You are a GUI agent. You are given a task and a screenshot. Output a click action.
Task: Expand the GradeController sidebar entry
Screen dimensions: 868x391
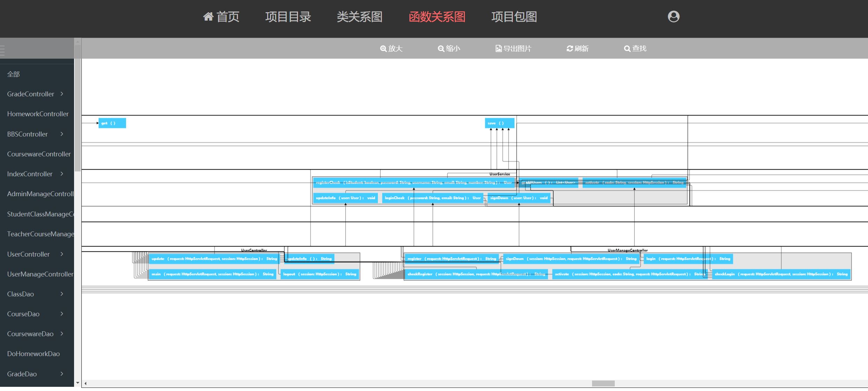point(62,94)
